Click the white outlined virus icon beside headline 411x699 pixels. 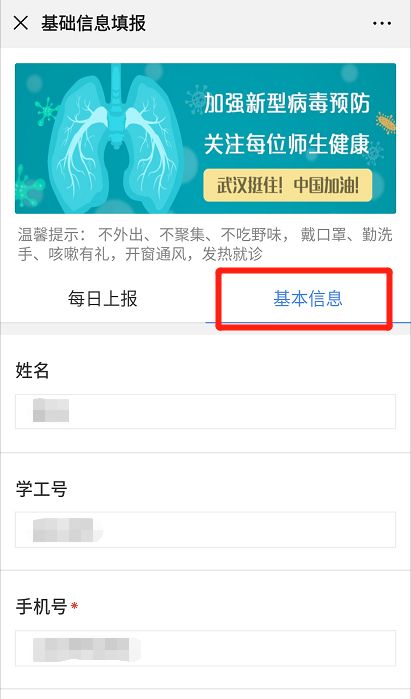195,100
